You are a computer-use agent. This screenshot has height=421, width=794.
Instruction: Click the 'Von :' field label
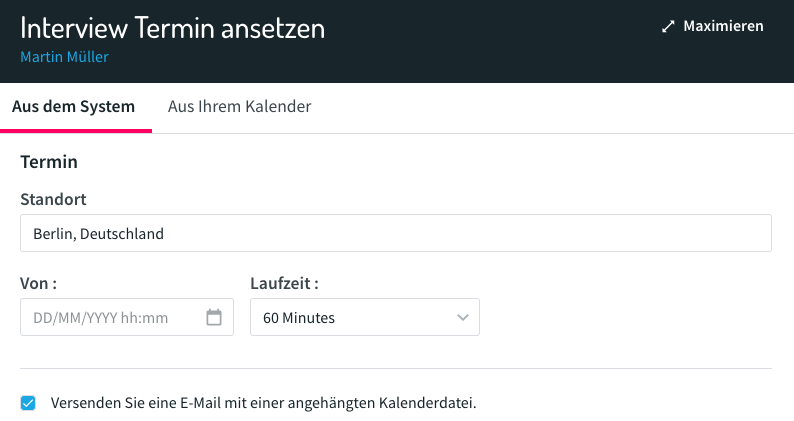coord(38,283)
